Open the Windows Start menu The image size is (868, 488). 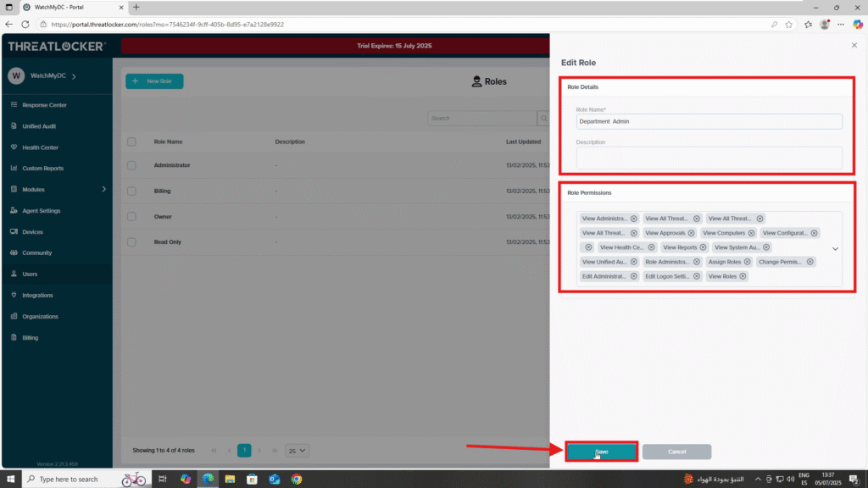pos(10,480)
